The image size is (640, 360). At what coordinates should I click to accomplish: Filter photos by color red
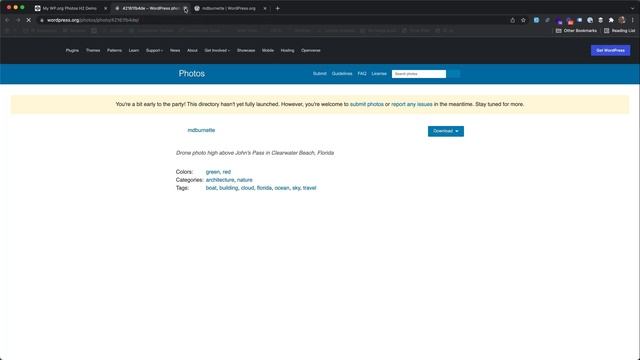[227, 172]
